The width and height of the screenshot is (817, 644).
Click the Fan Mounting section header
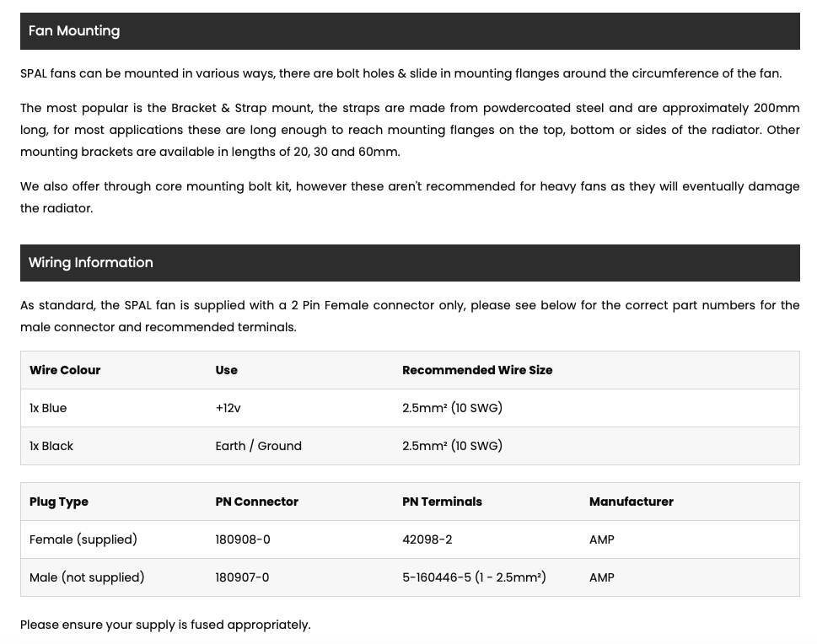[410, 31]
